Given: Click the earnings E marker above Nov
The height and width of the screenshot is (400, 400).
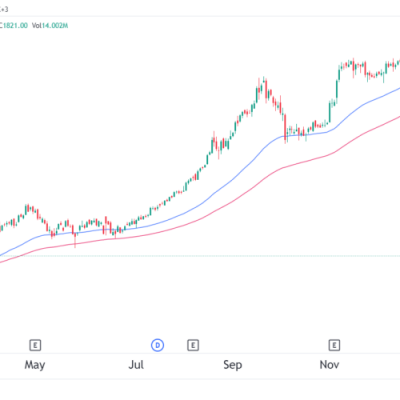Looking at the screenshot, I should point(334,345).
